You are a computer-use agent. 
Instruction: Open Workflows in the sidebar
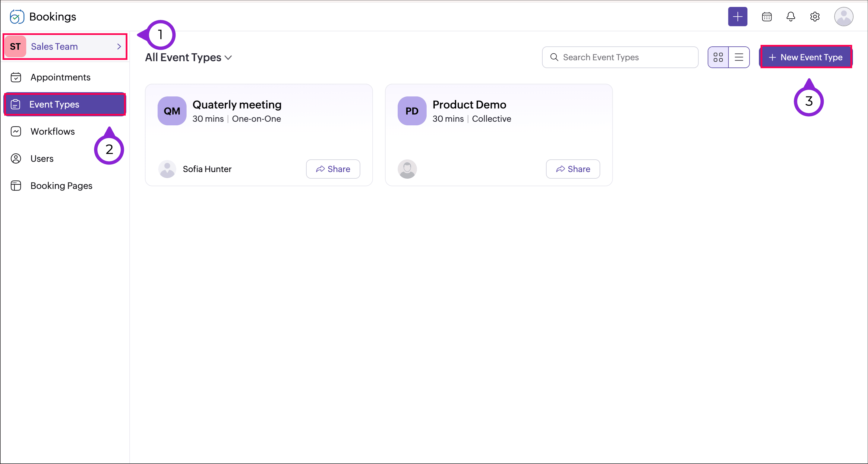tap(52, 131)
